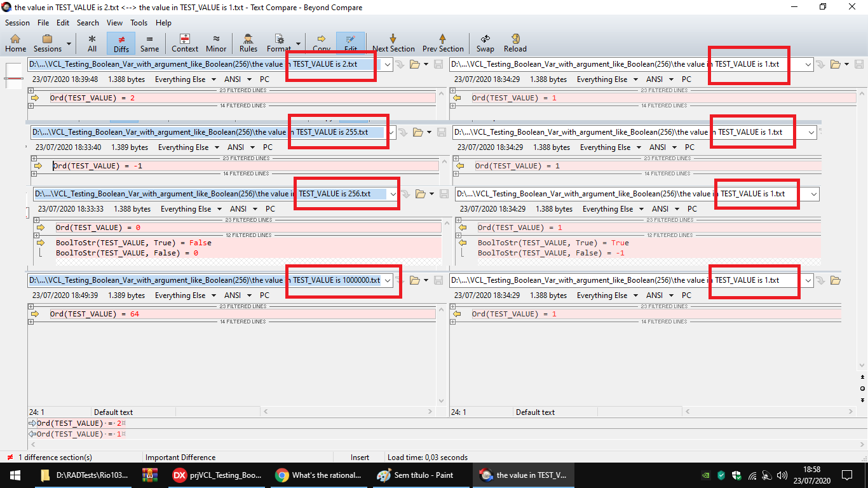Image resolution: width=868 pixels, height=488 pixels.
Task: Open path history dropdown for TEST_VALUE is 1000000.txt
Action: [387, 280]
